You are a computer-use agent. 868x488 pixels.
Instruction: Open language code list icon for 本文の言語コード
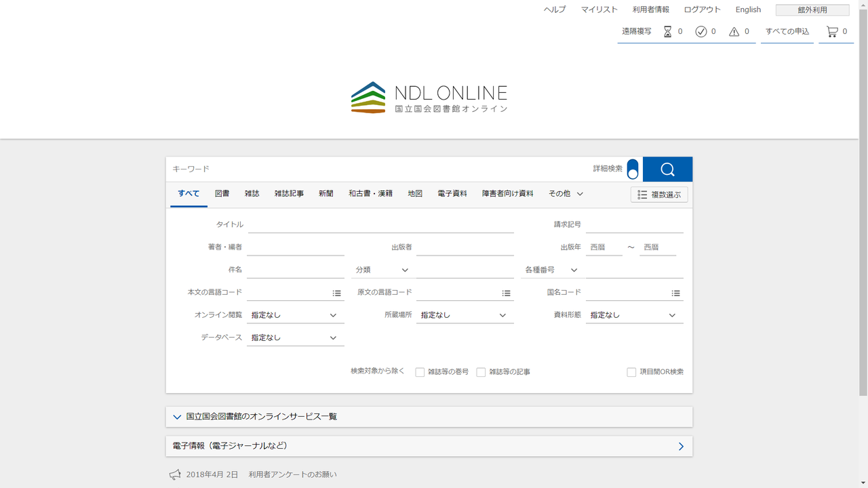336,293
